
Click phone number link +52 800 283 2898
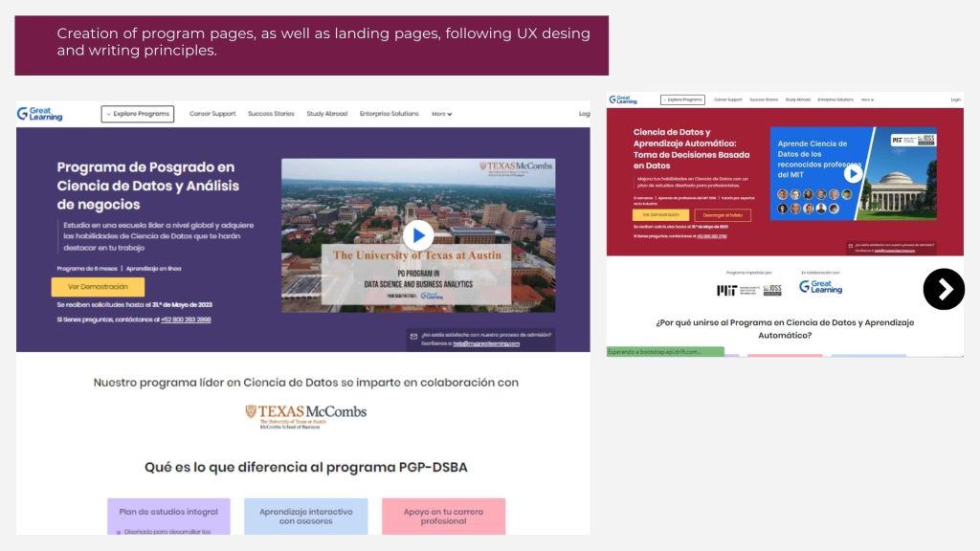[186, 320]
